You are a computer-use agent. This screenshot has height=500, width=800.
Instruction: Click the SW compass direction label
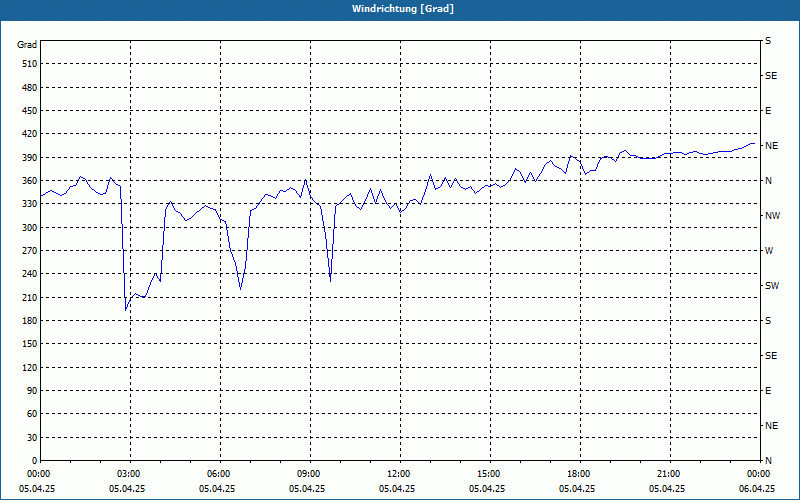point(772,286)
